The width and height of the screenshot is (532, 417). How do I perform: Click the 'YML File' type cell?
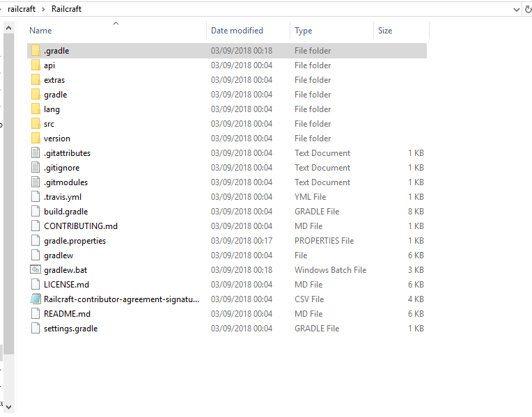point(310,197)
